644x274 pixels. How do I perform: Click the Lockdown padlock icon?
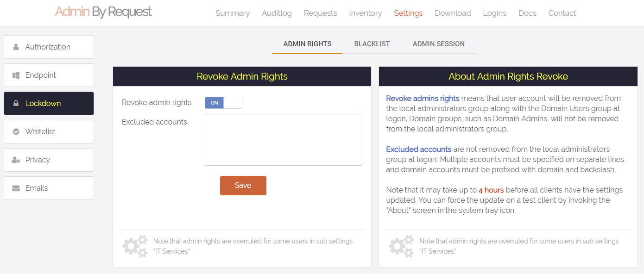[16, 103]
